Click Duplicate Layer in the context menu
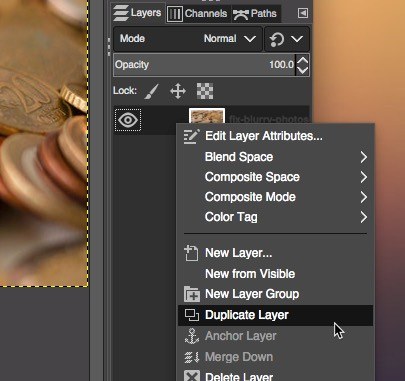 click(275, 315)
